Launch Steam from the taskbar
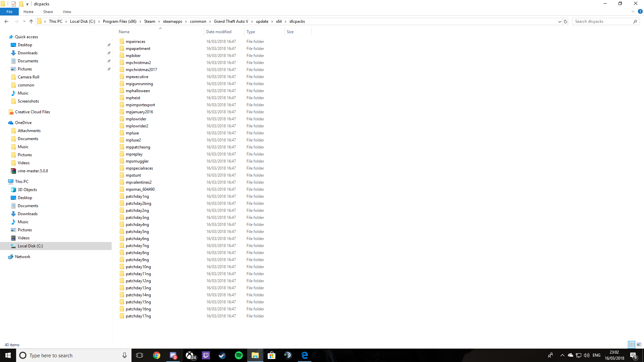Screen dimensions: 644x362 pos(222,355)
